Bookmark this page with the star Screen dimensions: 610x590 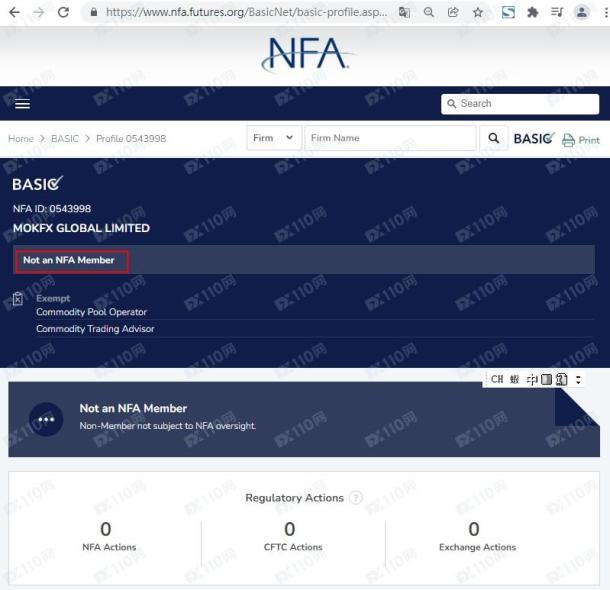tap(478, 13)
